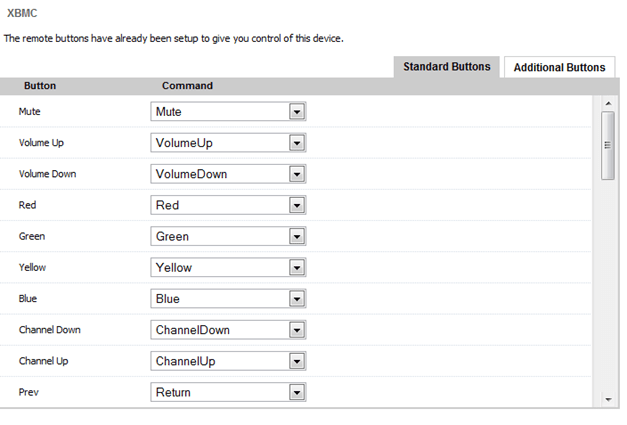Click the Blue command dropdown arrow

pyautogui.click(x=296, y=299)
